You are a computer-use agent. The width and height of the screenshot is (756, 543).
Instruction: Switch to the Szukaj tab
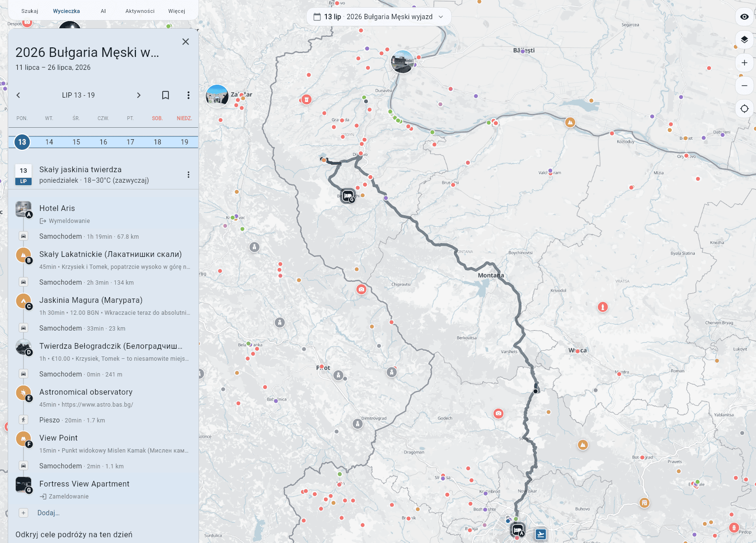(30, 11)
